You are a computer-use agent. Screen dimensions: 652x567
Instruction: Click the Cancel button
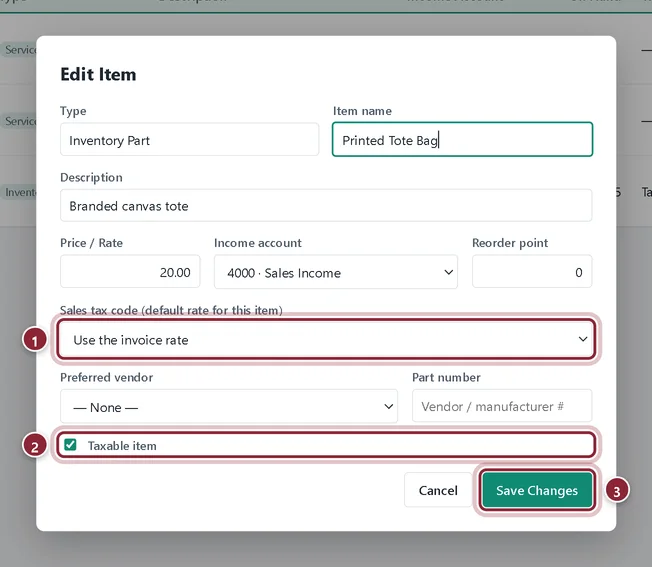(x=438, y=490)
